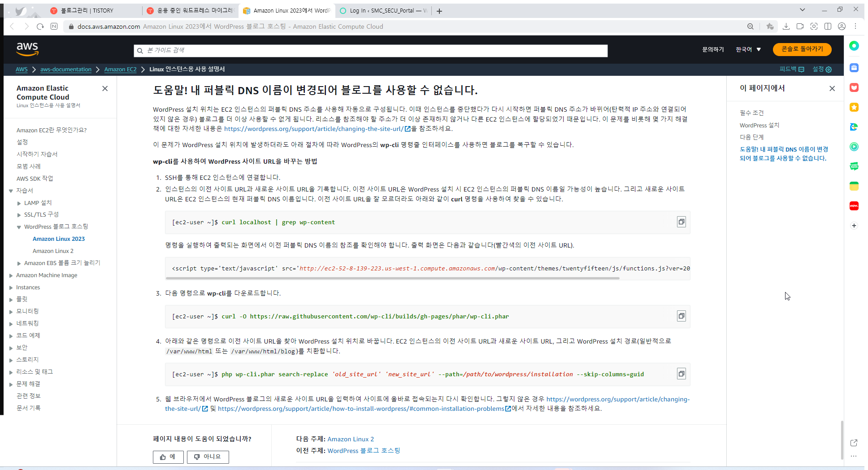
Task: Open the browser tab list chevron
Action: point(802,10)
